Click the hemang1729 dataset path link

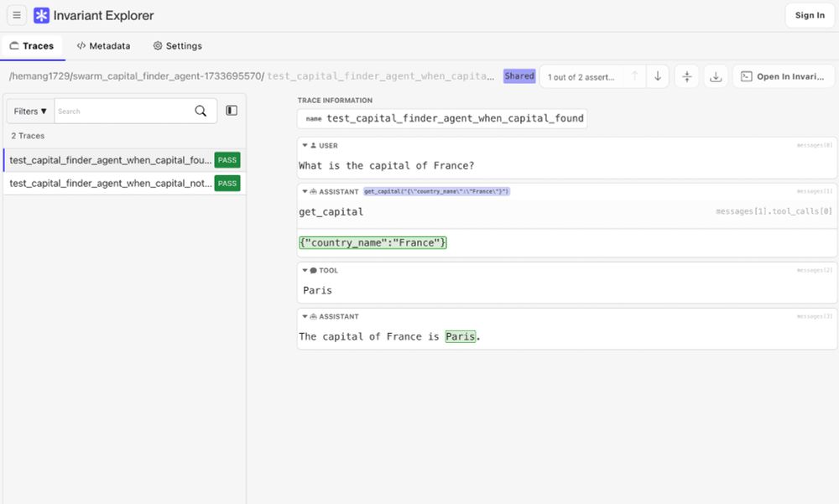point(136,76)
